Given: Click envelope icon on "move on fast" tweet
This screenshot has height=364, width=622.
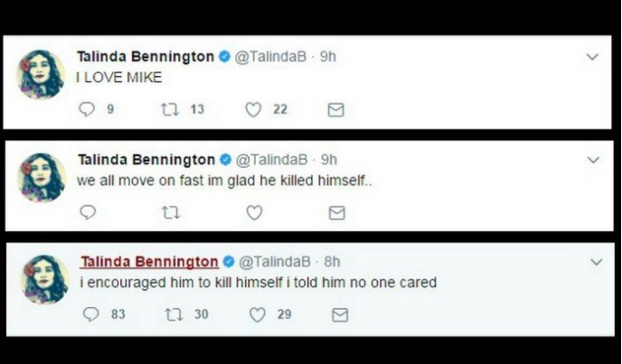Looking at the screenshot, I should point(336,212).
